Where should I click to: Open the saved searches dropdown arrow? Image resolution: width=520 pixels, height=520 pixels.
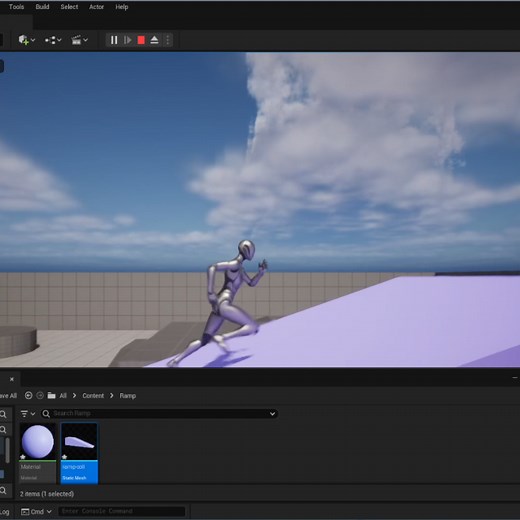coord(272,414)
